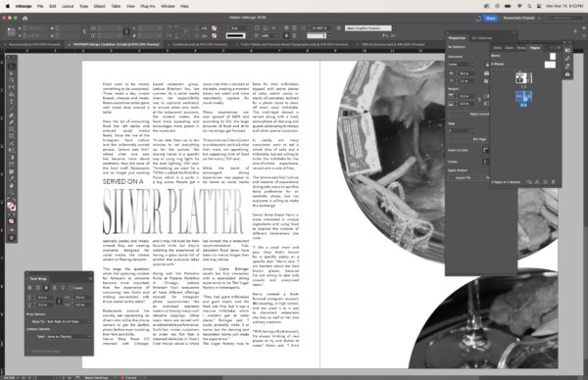Choose Jump to next column wrap option
Viewport: 588px width, 380px height.
click(63, 288)
